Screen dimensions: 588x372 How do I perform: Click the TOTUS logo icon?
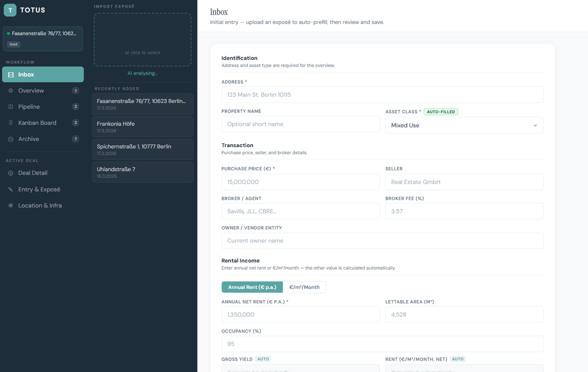[x=10, y=10]
